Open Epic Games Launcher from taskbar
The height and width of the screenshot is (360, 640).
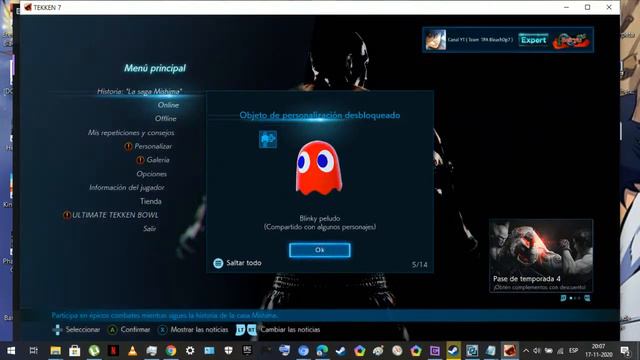tap(247, 351)
